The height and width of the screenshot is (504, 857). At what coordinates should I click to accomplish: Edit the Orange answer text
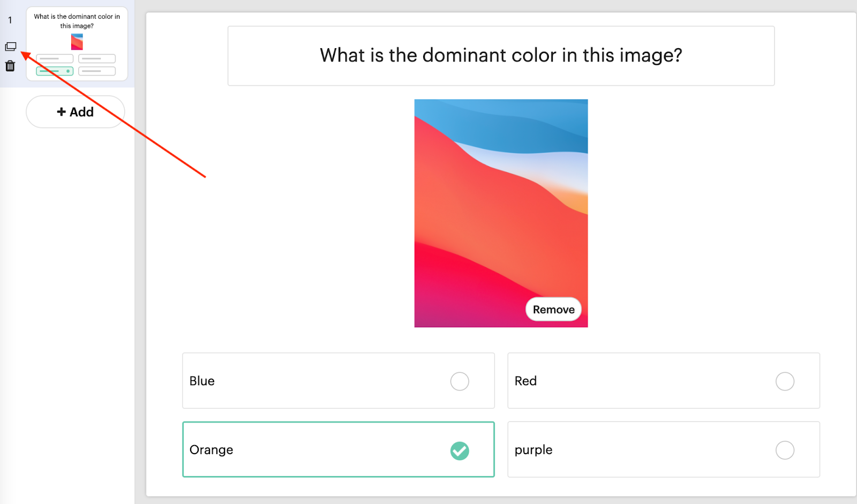coord(211,450)
